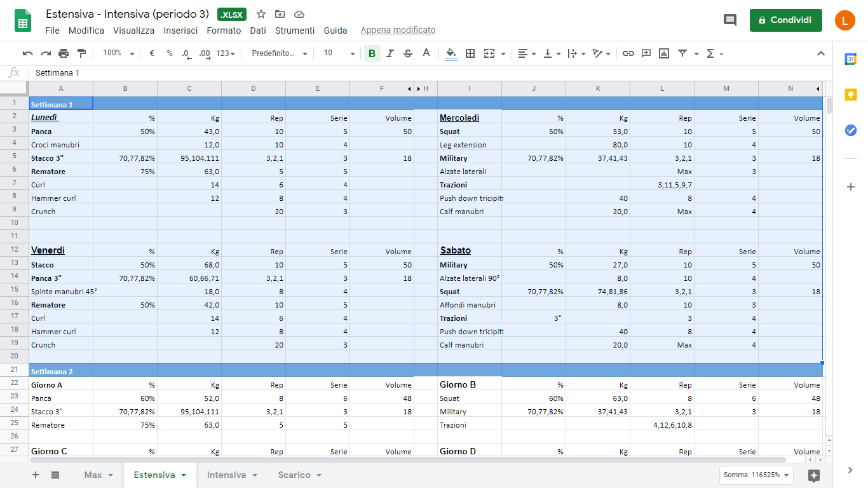Open the fill color picker
The height and width of the screenshot is (488, 868).
(x=451, y=53)
